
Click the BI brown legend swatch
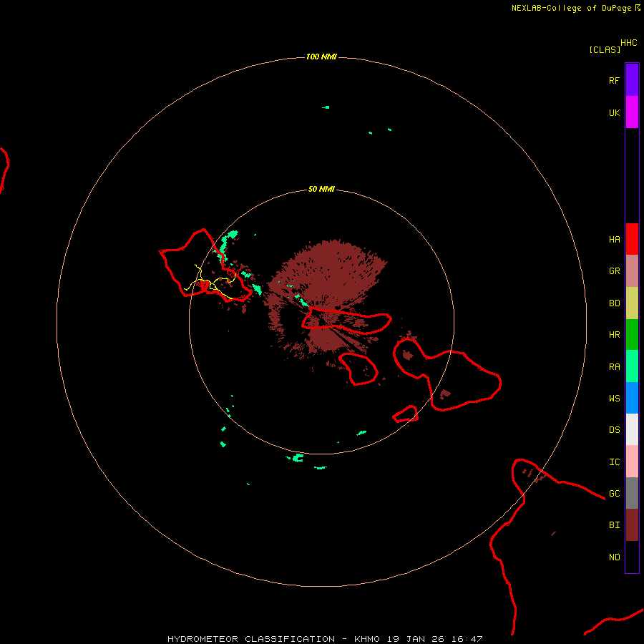632,525
